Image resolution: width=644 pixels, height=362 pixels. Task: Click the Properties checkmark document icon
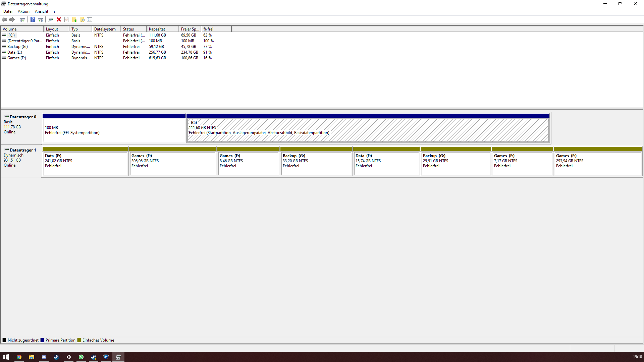click(66, 19)
